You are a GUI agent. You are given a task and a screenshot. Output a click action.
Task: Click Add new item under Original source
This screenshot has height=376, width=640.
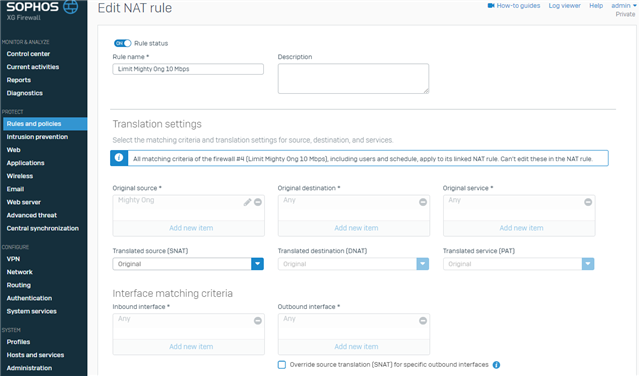pos(191,228)
